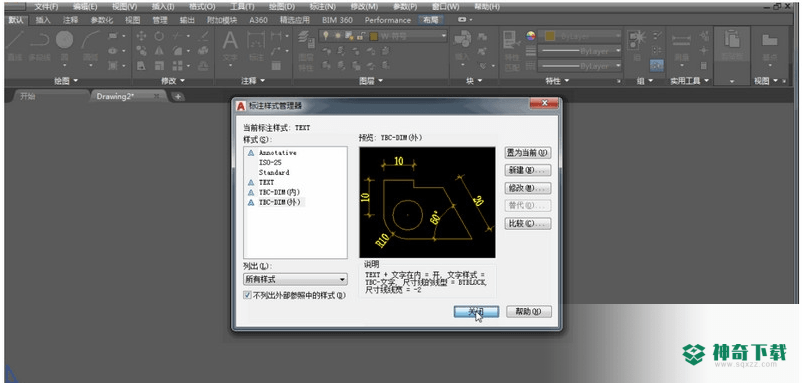Expand the Modify panel

click(173, 81)
